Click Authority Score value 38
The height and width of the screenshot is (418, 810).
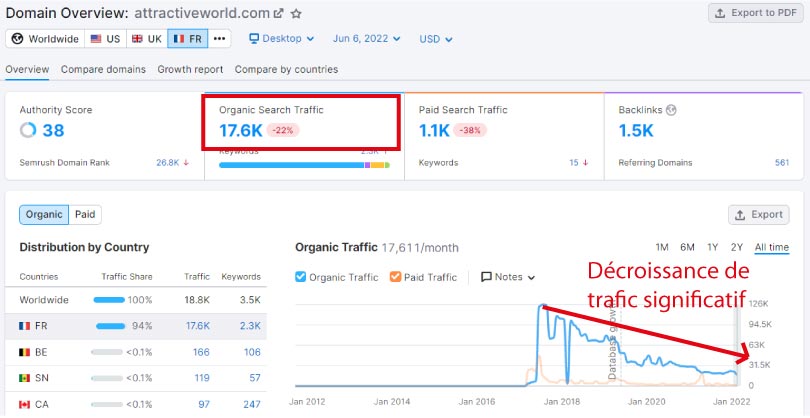(x=53, y=130)
